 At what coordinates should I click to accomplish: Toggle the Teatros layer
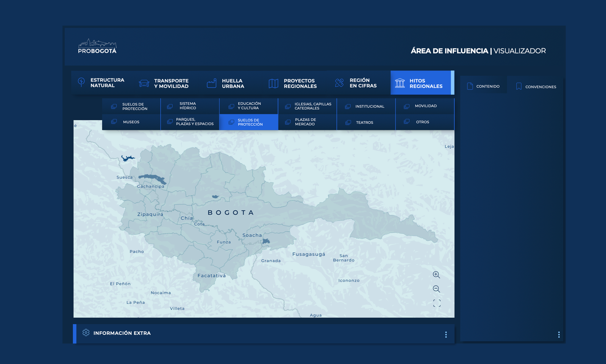(x=366, y=122)
